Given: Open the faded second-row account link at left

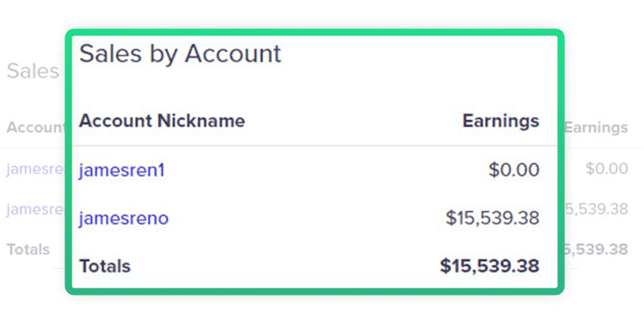Looking at the screenshot, I should (35, 209).
